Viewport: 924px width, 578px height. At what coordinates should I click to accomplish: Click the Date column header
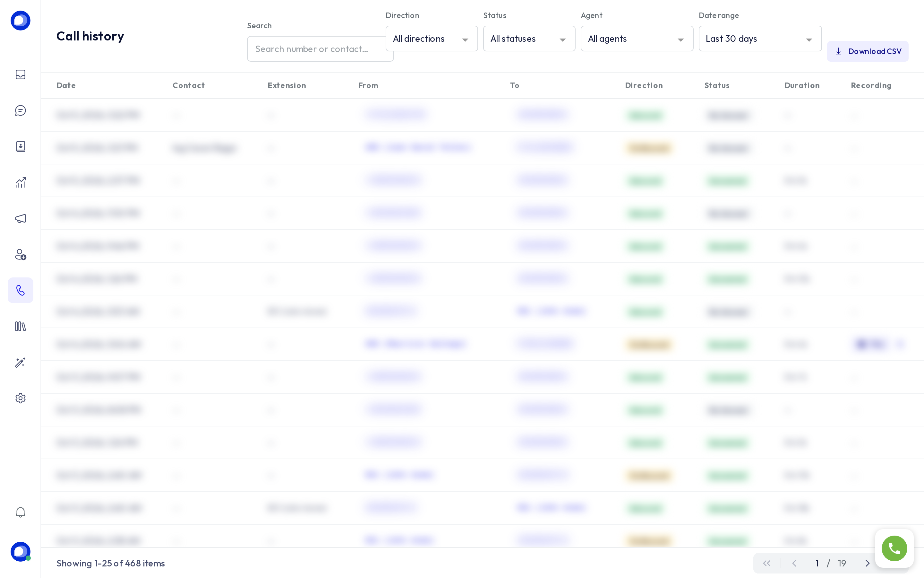(66, 85)
